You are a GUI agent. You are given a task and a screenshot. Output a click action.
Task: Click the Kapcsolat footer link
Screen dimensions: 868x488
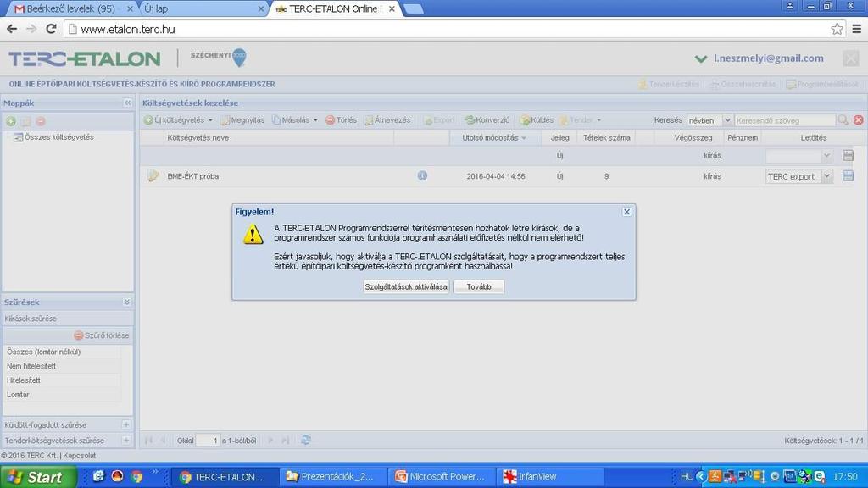tap(79, 456)
